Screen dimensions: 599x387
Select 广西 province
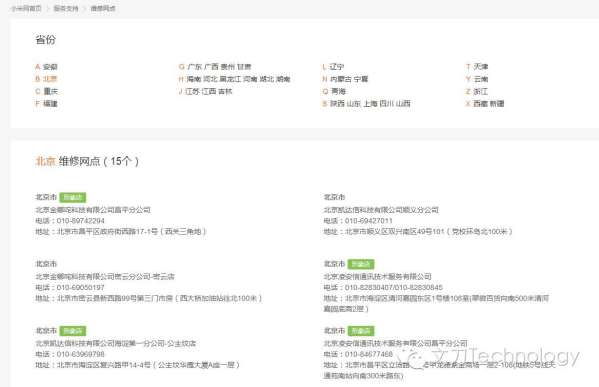(211, 67)
